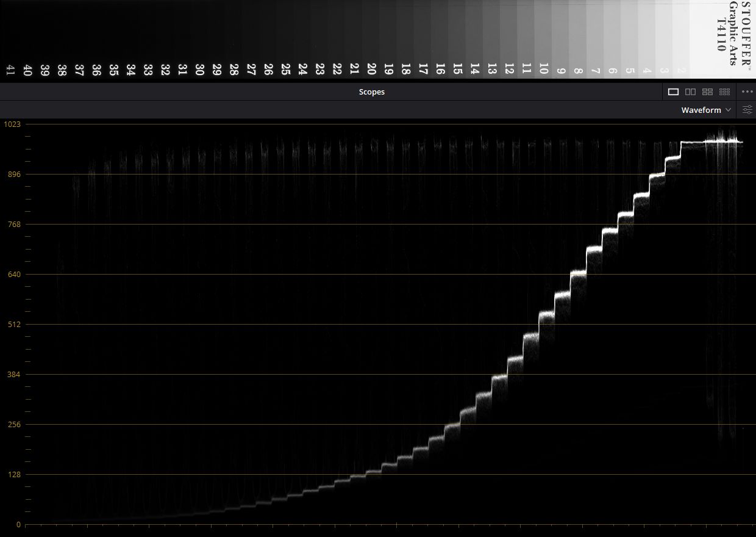This screenshot has height=537, width=756.
Task: Click the 384 scale label
Action: coord(13,375)
